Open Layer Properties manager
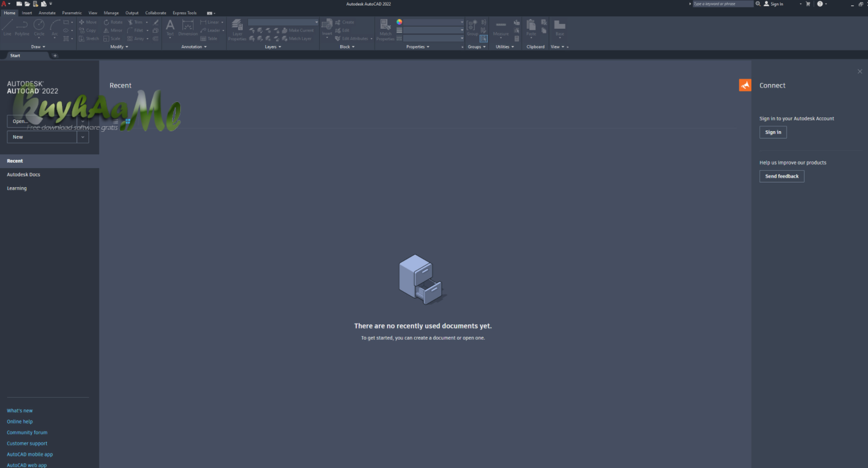Viewport: 868px width, 468px height. tap(237, 30)
